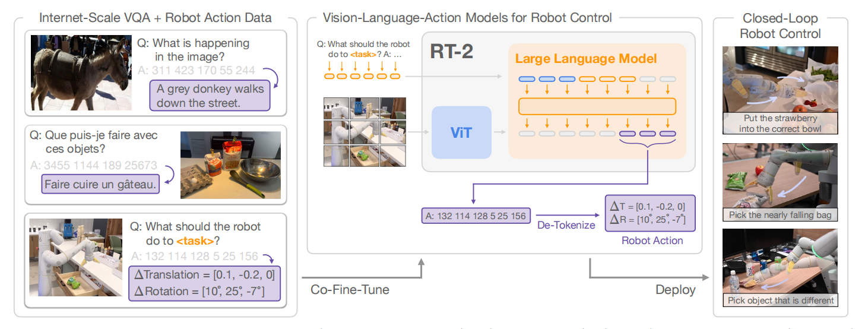Click the "De-Tokenize" label

tap(566, 226)
